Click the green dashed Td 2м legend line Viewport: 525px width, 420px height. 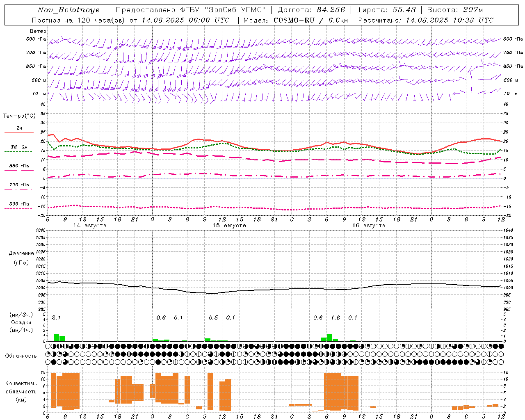pos(19,151)
